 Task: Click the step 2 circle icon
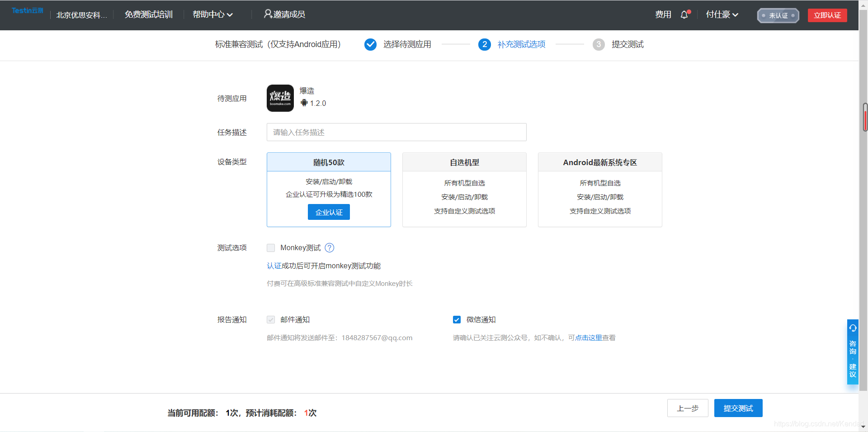pyautogui.click(x=485, y=44)
